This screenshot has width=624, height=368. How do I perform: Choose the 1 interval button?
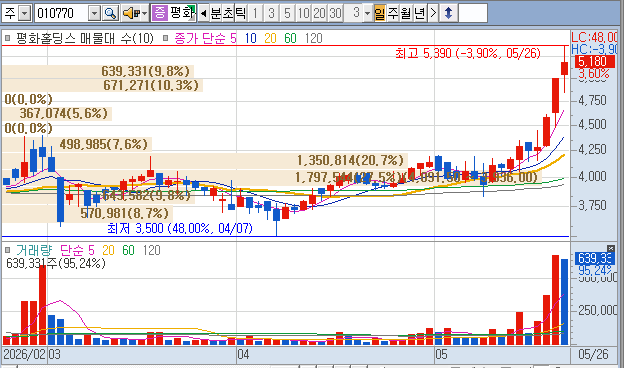click(x=255, y=14)
